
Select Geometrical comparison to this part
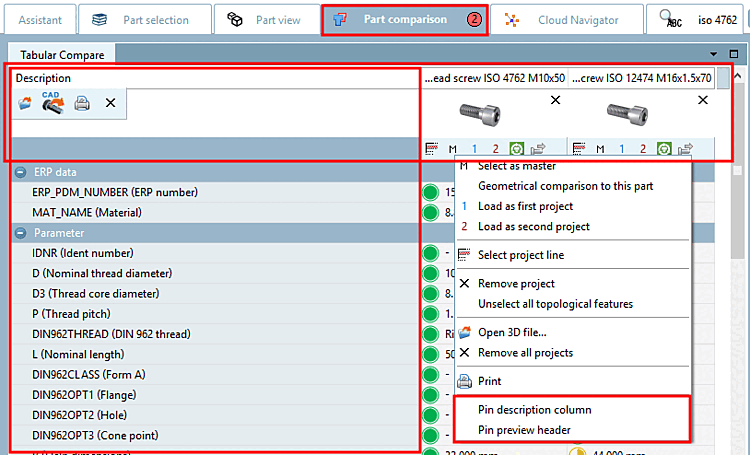point(565,186)
